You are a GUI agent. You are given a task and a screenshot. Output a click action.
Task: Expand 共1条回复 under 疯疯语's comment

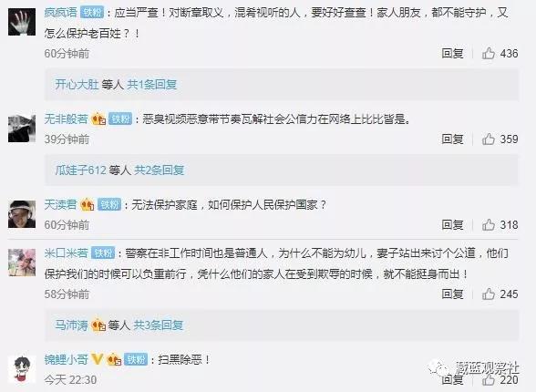coord(151,84)
